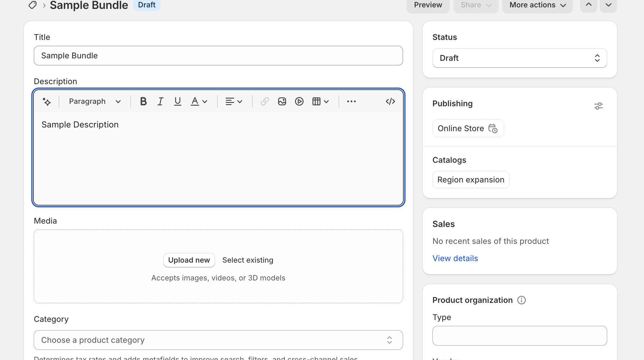Insert image into description
644x360 pixels.
(282, 101)
